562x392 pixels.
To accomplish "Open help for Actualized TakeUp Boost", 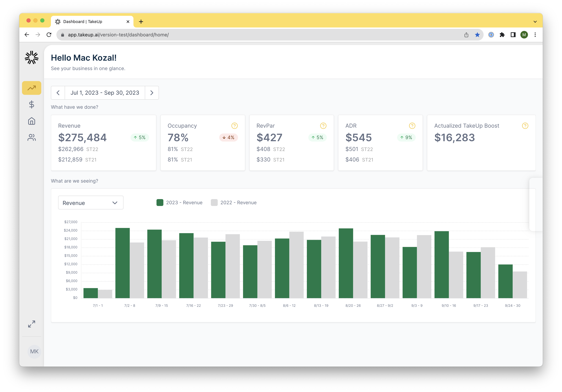I will coord(525,126).
